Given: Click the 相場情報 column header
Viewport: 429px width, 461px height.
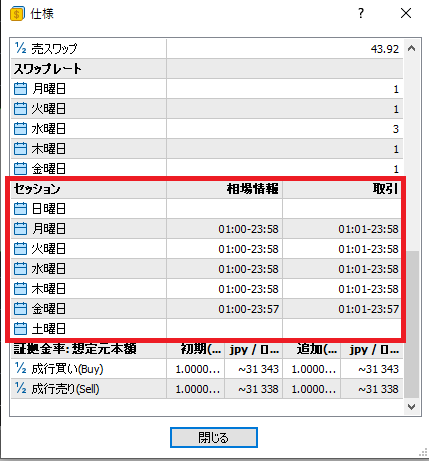Looking at the screenshot, I should (252, 189).
